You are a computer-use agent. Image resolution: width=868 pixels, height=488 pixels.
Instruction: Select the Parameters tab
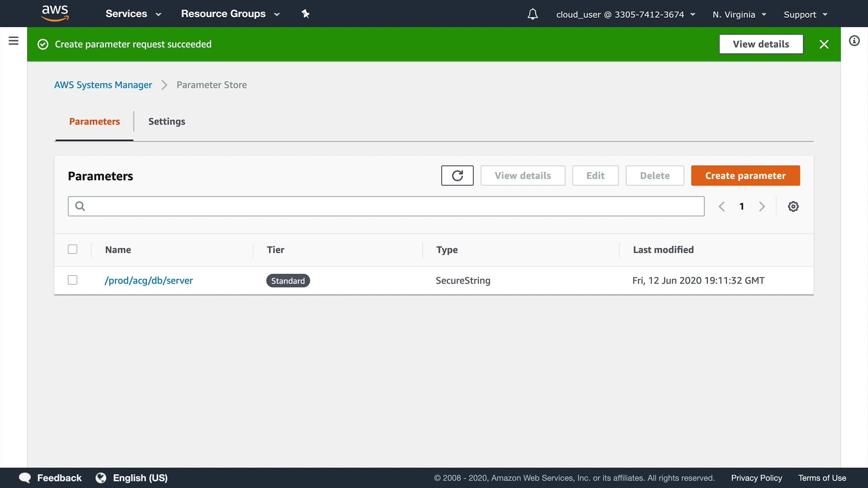click(94, 122)
